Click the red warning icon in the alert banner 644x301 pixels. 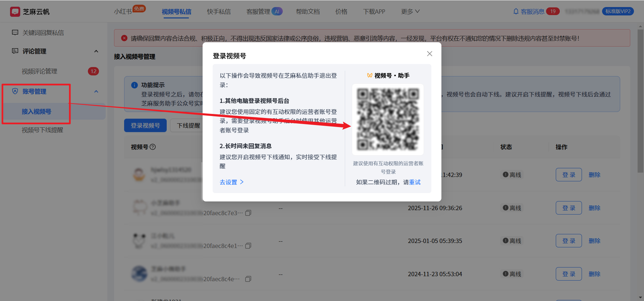point(124,38)
